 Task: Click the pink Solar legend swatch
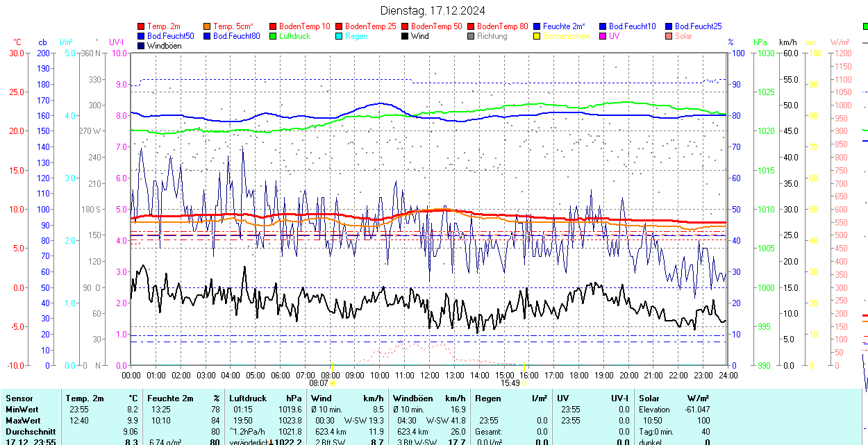point(669,36)
